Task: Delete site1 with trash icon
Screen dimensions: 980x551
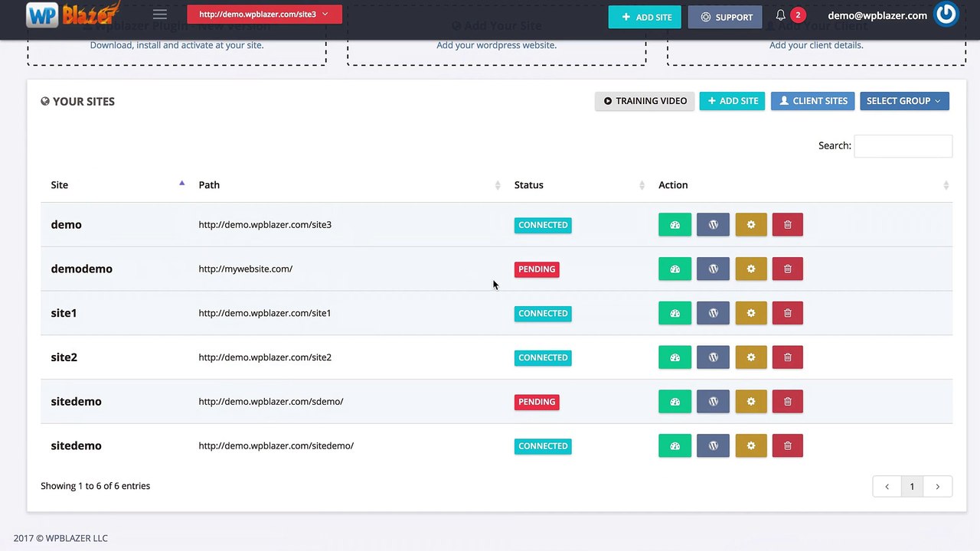Action: coord(788,313)
